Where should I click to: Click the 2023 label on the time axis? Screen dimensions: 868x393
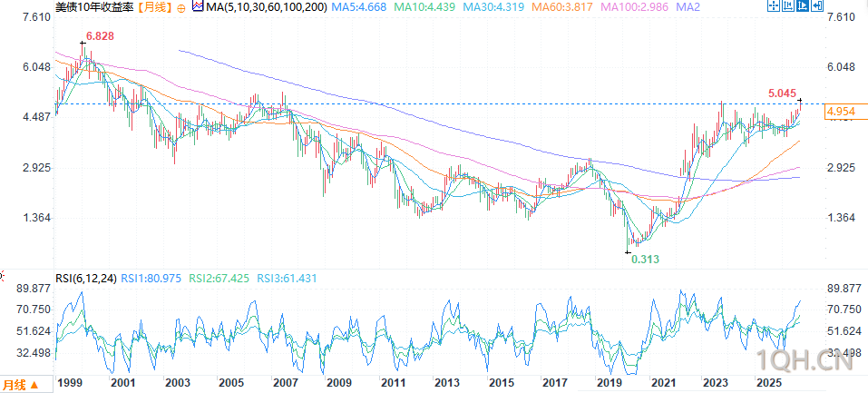click(x=716, y=383)
